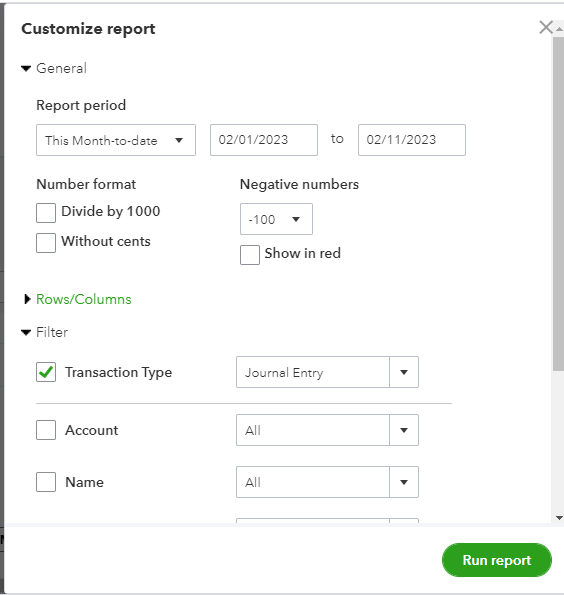Viewport: 564px width, 595px height.
Task: Collapse the Filter section triangle
Action: pos(26,333)
